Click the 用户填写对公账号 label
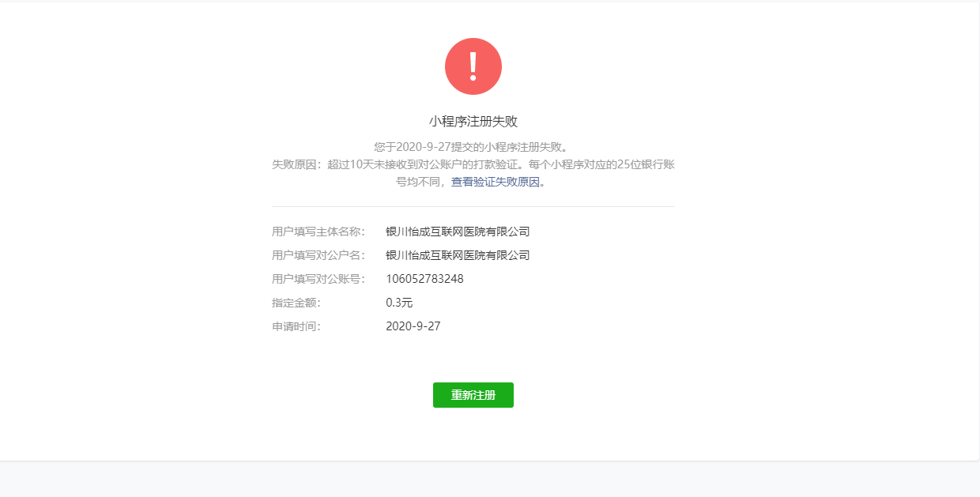 [x=318, y=279]
